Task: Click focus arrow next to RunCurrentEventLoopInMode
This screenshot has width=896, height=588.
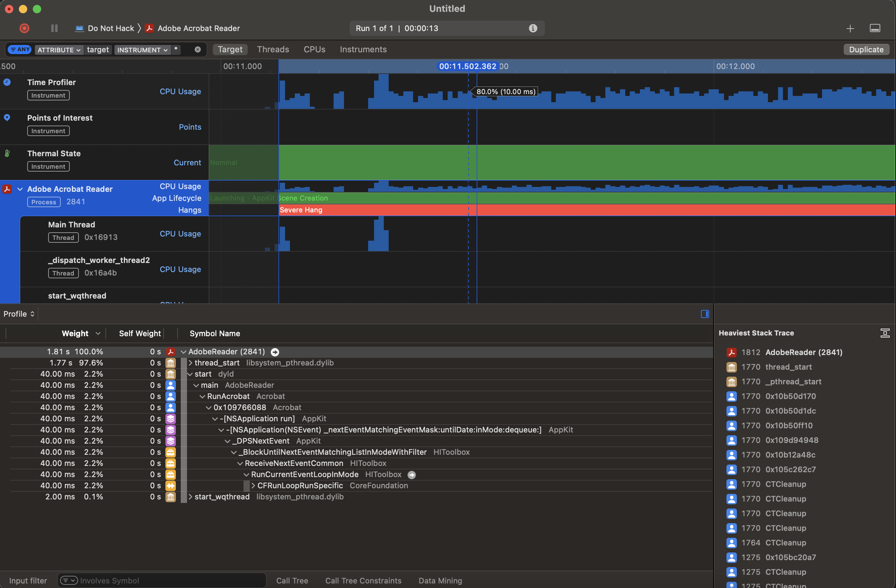Action: point(412,475)
